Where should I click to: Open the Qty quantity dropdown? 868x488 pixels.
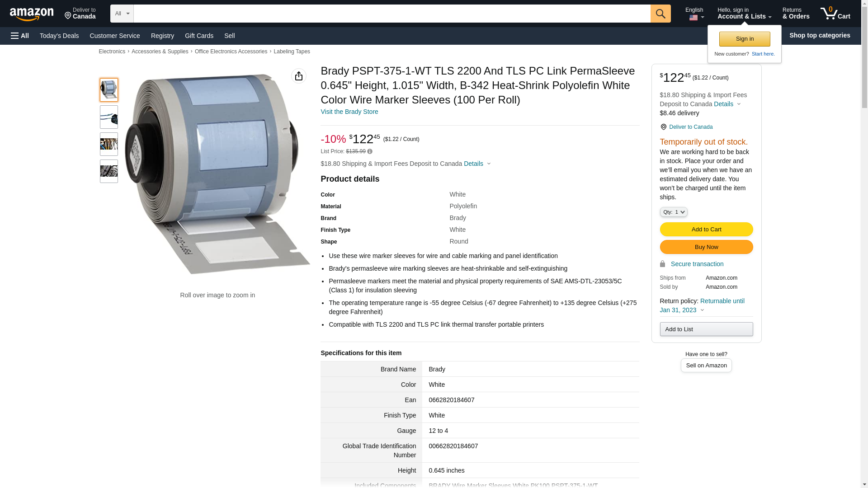point(673,212)
